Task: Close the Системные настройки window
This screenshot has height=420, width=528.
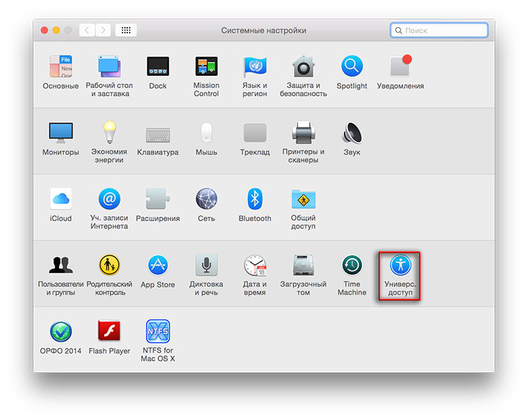Action: tap(44, 31)
